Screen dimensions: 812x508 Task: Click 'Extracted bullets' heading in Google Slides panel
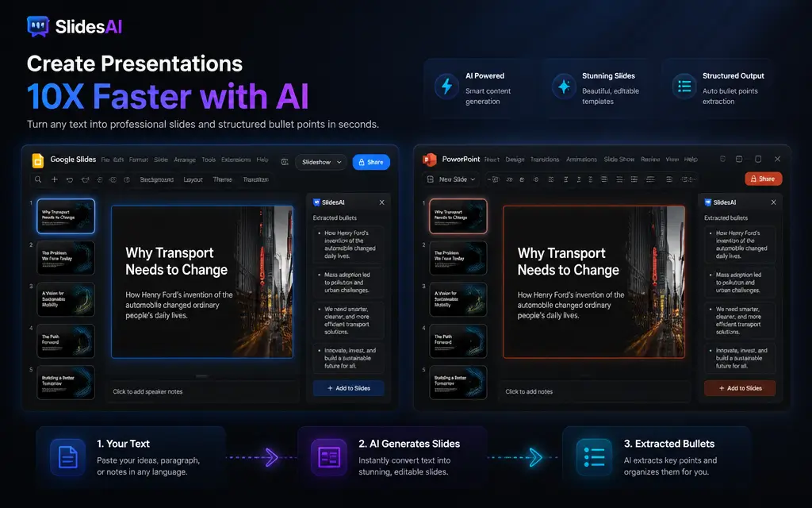(335, 217)
